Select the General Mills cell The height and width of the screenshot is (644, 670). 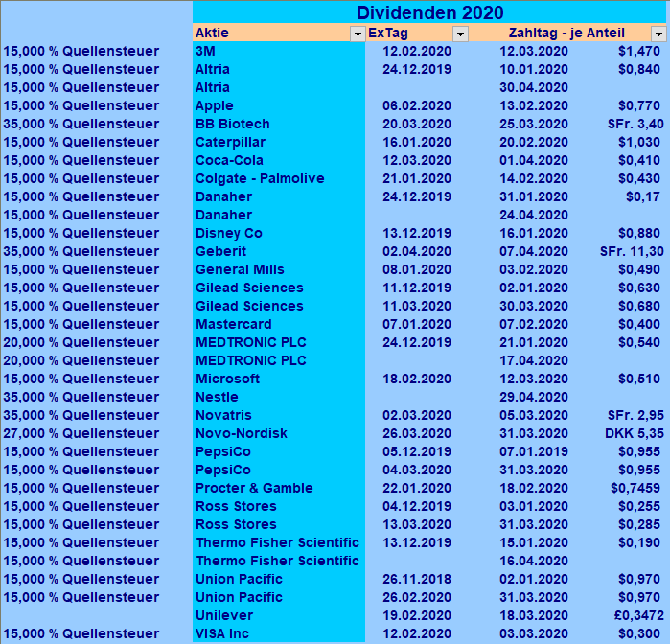279,269
